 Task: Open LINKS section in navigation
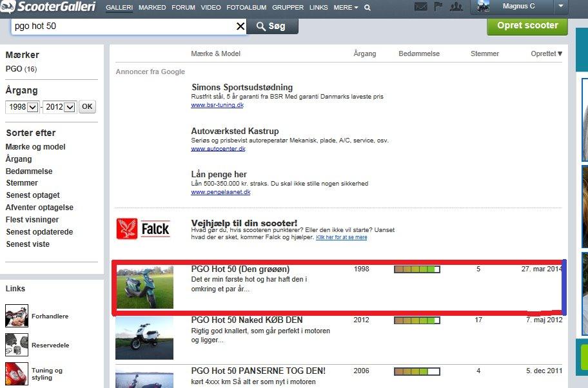pos(318,8)
